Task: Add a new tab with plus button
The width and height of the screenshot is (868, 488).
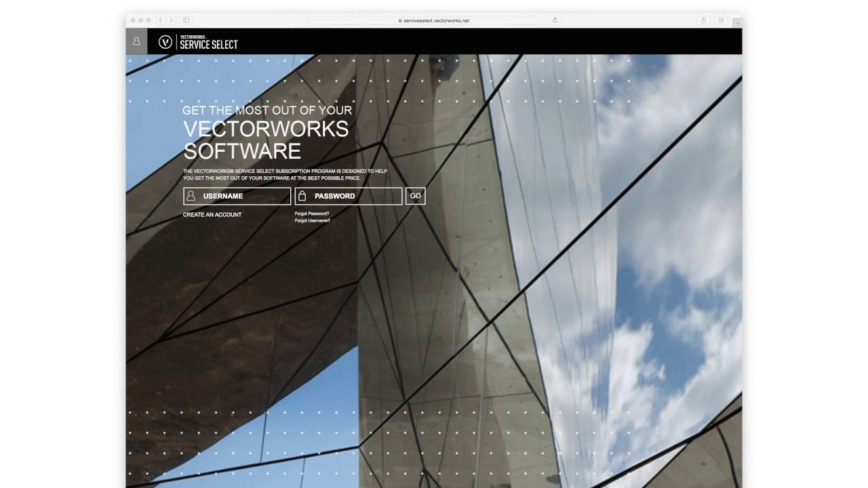Action: (737, 22)
